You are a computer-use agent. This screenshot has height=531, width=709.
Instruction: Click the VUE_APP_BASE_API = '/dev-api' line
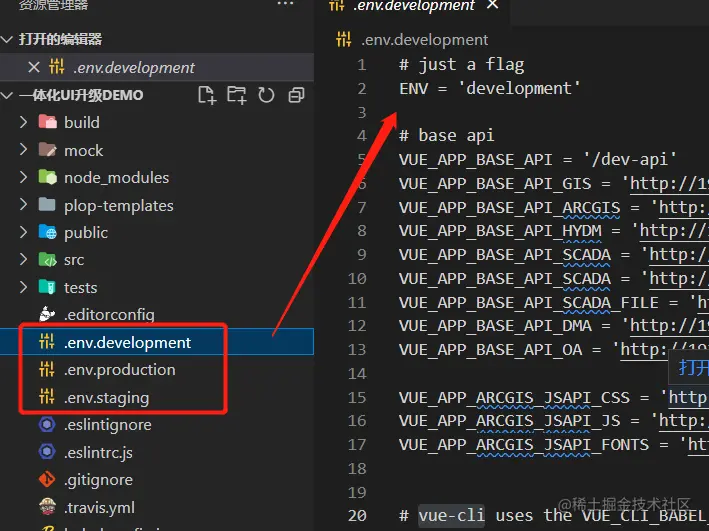[x=538, y=159]
